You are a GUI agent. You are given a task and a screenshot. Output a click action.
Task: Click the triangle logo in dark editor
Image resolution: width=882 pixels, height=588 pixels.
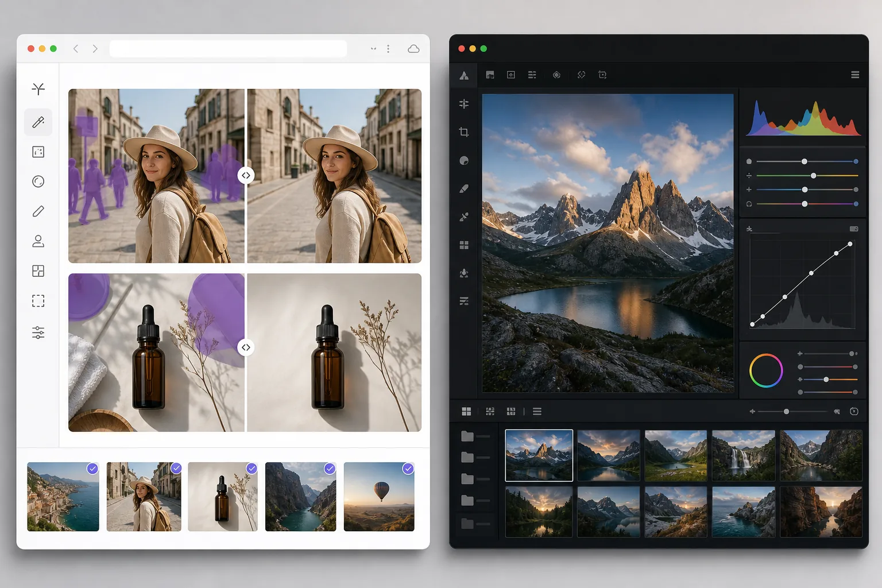tap(464, 75)
